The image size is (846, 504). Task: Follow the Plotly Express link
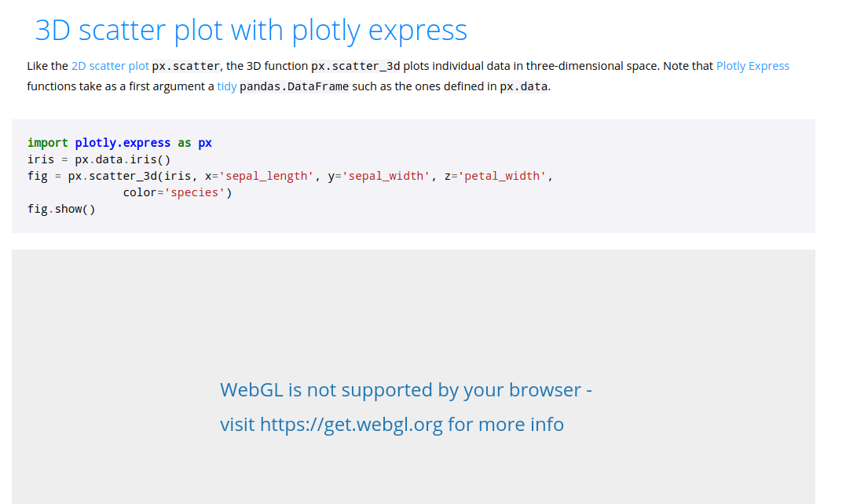[x=753, y=66]
